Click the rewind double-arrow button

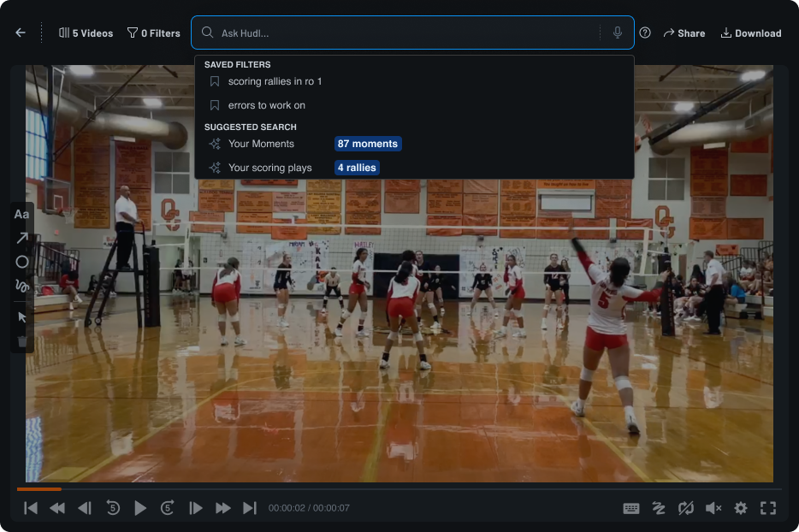[x=57, y=508]
